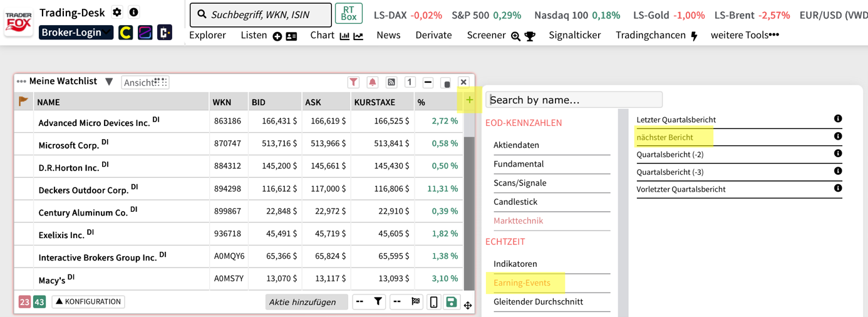Expand weitere Tools menu
Screen dimensions: 868x317
pyautogui.click(x=745, y=35)
